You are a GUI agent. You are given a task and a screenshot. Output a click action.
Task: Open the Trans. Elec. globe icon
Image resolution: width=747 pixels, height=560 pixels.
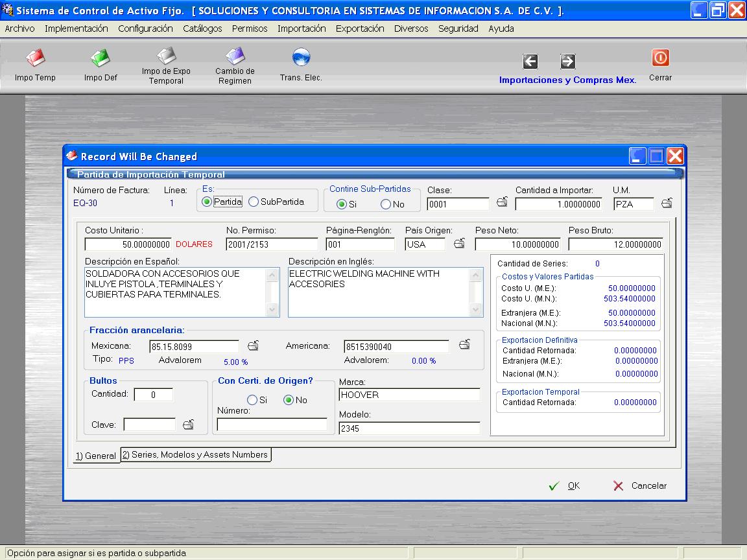pos(301,57)
